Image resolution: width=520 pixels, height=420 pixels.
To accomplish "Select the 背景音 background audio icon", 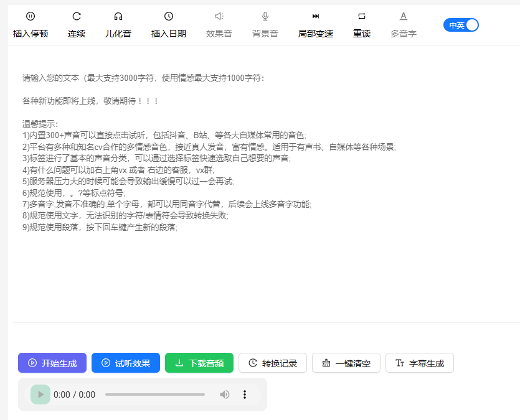I will coord(265,25).
